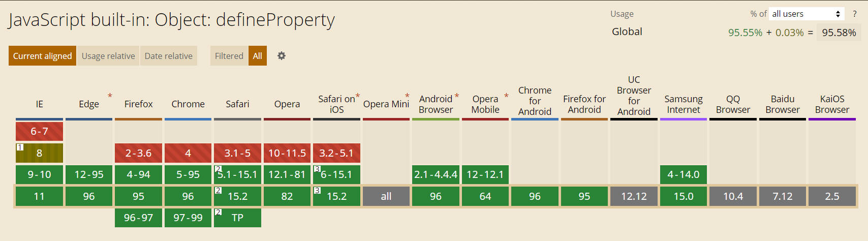Toggle the Filtered view option
Image resolution: width=868 pixels, height=241 pixels.
click(229, 56)
